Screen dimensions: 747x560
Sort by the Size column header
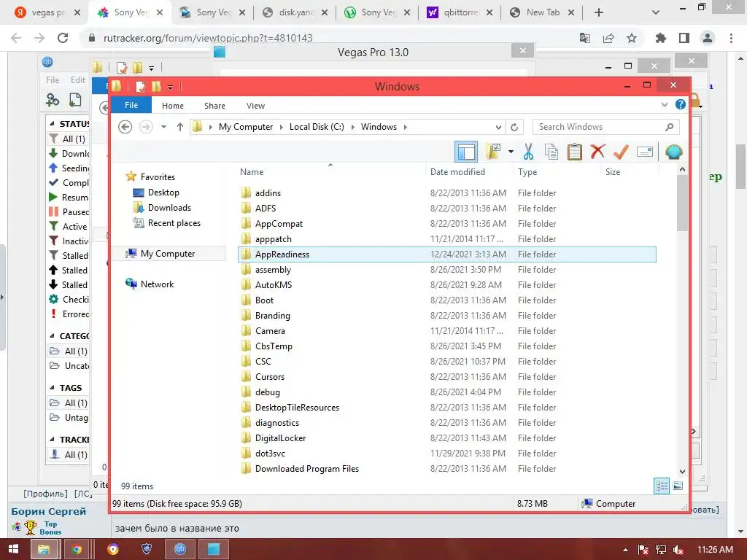pos(613,172)
